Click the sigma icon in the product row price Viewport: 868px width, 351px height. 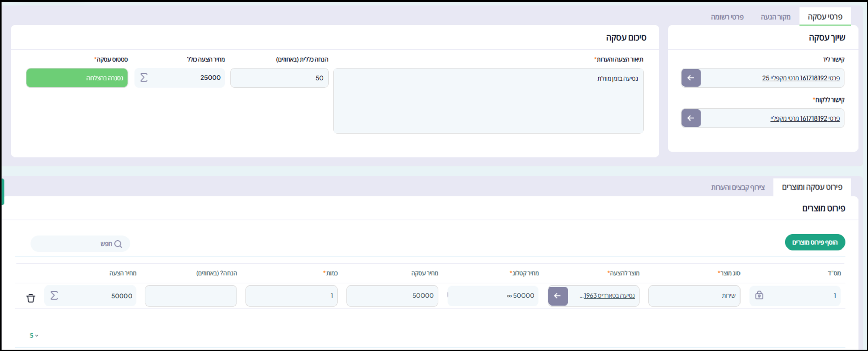pyautogui.click(x=54, y=296)
